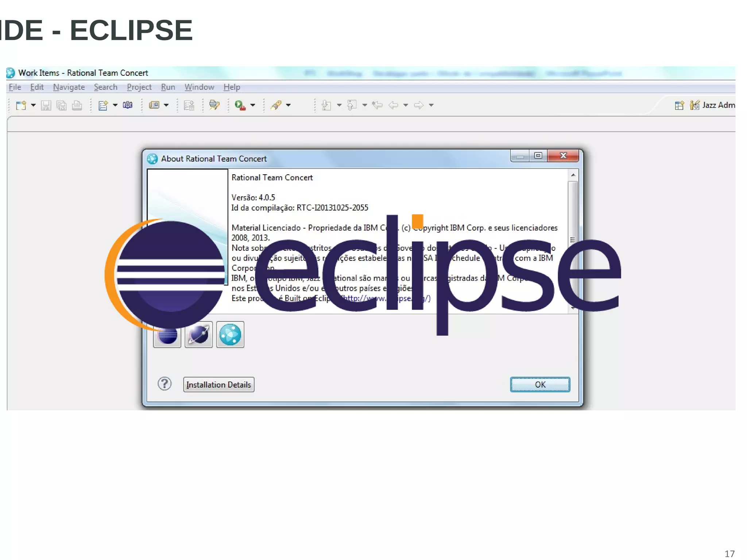Click the About dialog scrollbar up arrow

coord(573,175)
